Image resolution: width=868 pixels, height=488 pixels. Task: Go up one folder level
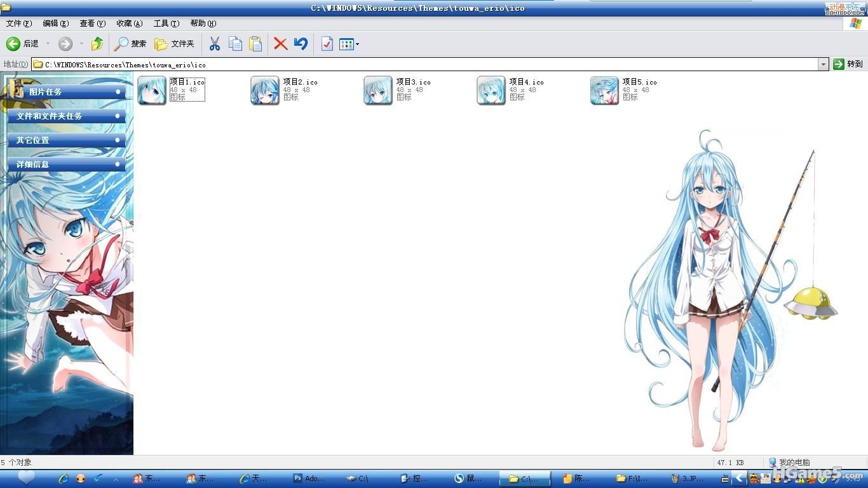coord(97,44)
